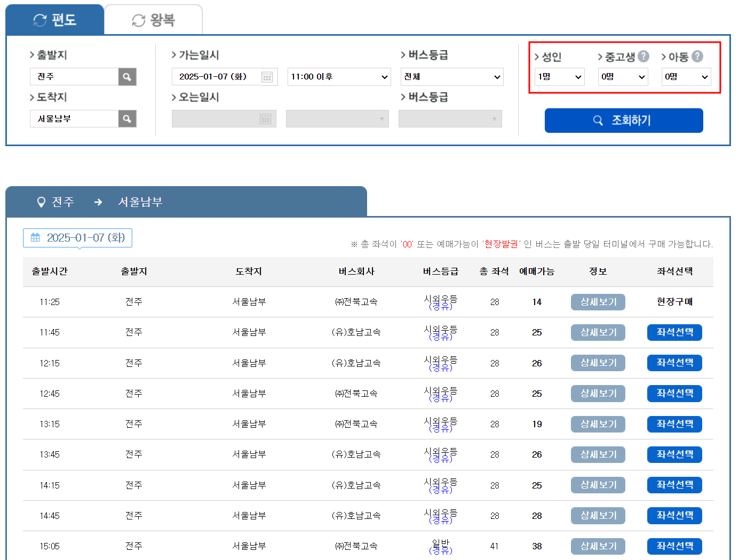Click 상세보기 for the 15:05 bus

coord(598,546)
